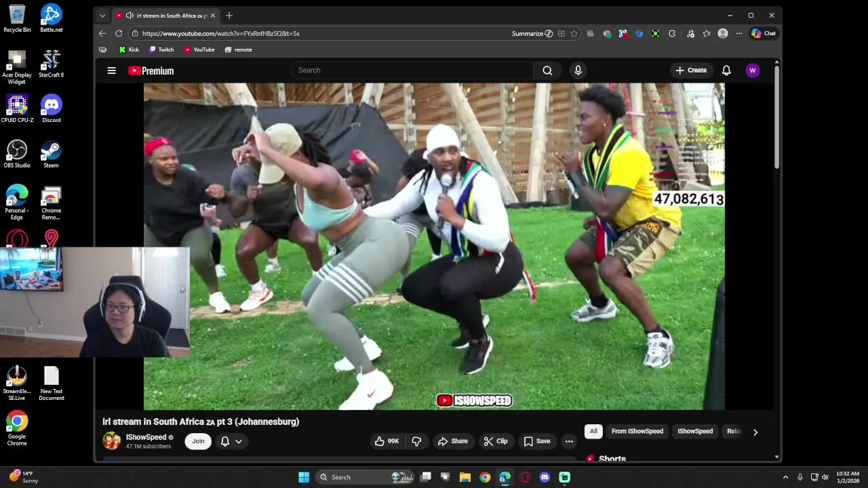Screen dimensions: 868x488
Task: Open Acer Display Widget shortcut
Action: tap(17, 67)
